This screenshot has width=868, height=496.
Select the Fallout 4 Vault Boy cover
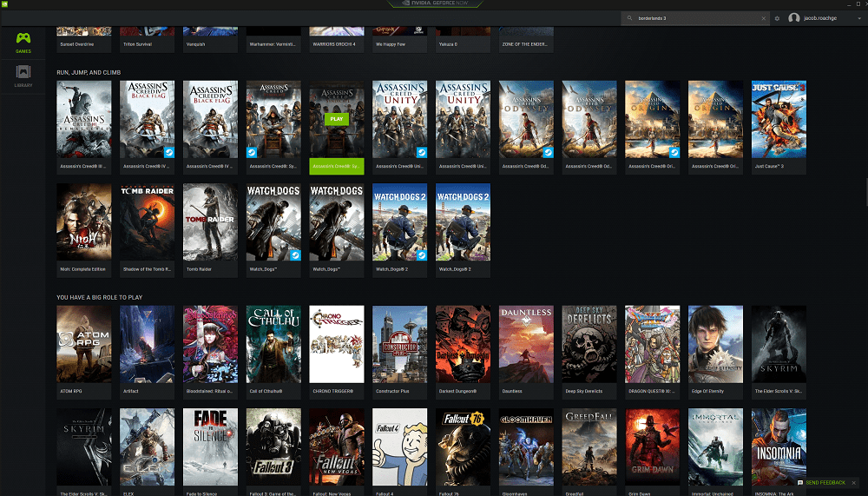pos(399,447)
